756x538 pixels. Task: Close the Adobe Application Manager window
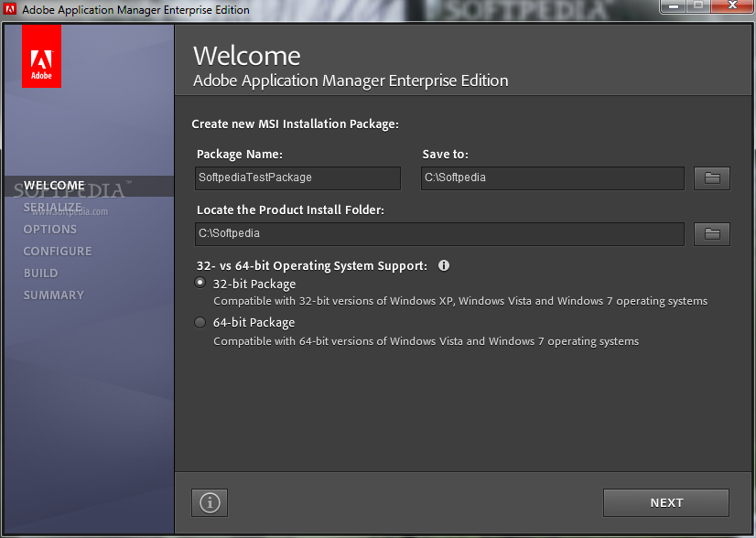pyautogui.click(x=732, y=5)
